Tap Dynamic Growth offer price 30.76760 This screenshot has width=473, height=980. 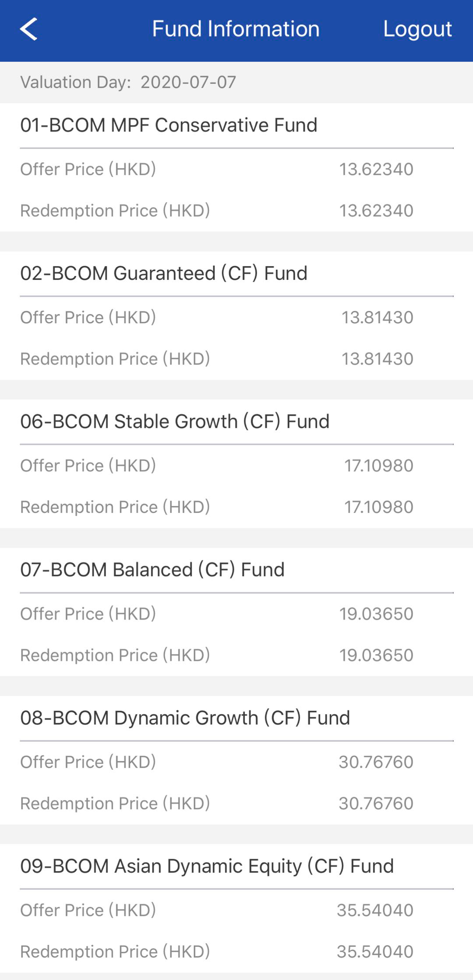tap(376, 762)
